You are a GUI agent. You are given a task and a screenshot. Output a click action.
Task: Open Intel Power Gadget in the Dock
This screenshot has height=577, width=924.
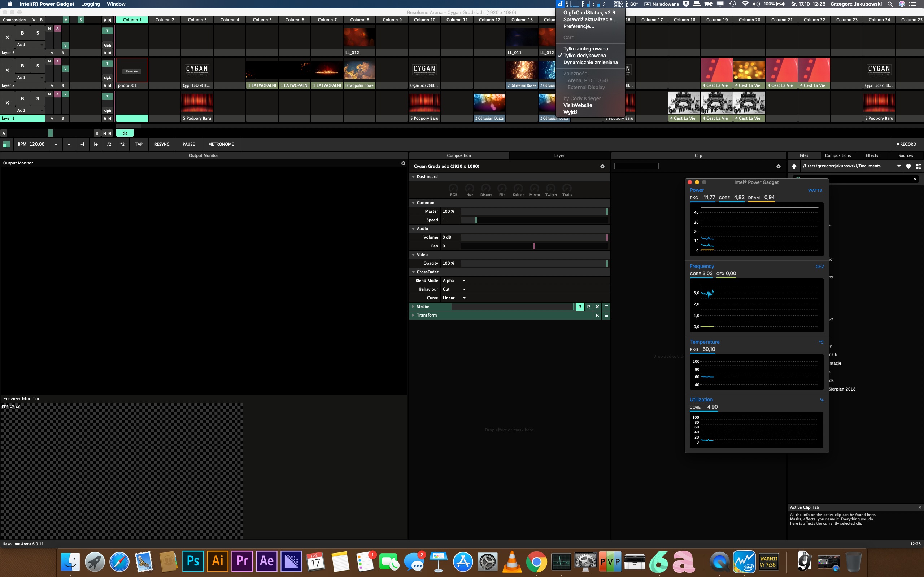click(744, 561)
